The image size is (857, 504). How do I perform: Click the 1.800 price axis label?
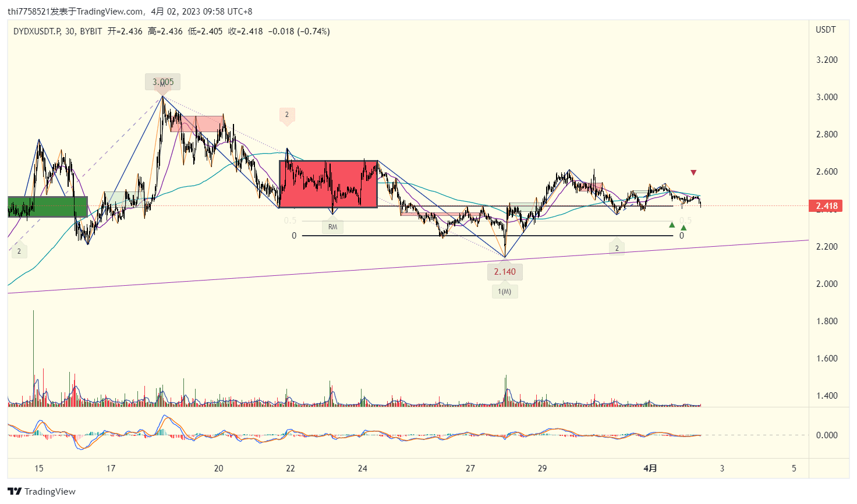click(x=827, y=321)
